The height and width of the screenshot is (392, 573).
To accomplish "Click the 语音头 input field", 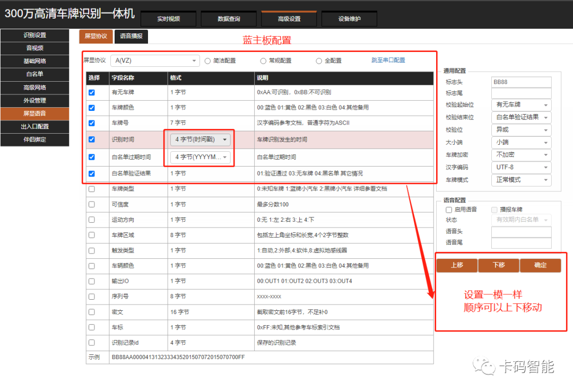I will coord(521,232).
